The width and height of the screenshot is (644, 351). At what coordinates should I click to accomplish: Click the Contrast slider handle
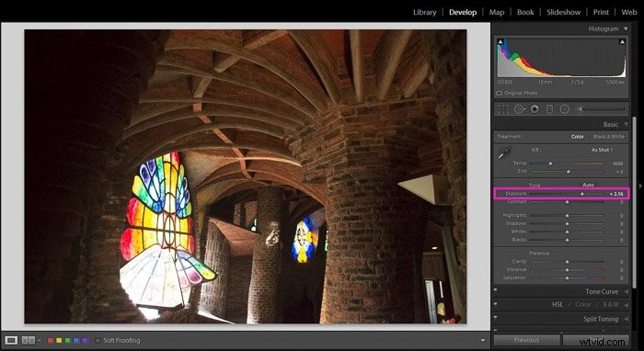coord(568,202)
